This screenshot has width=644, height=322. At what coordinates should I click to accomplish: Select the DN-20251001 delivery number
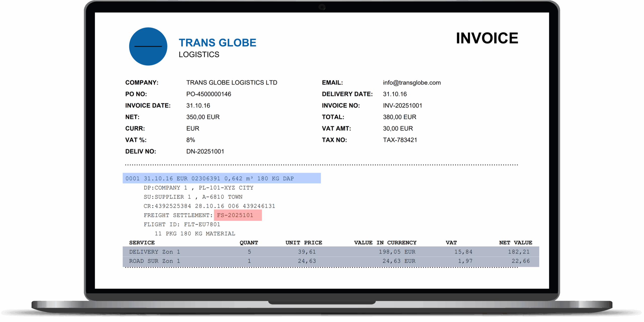[205, 151]
